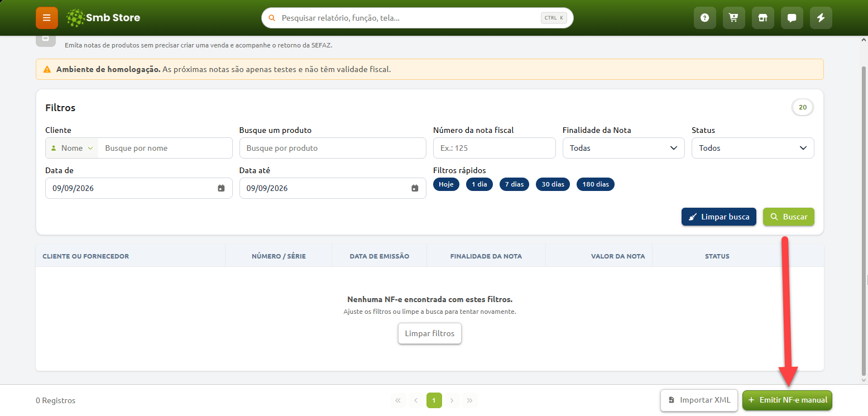868x416 pixels.
Task: Go to last page of results
Action: point(470,400)
